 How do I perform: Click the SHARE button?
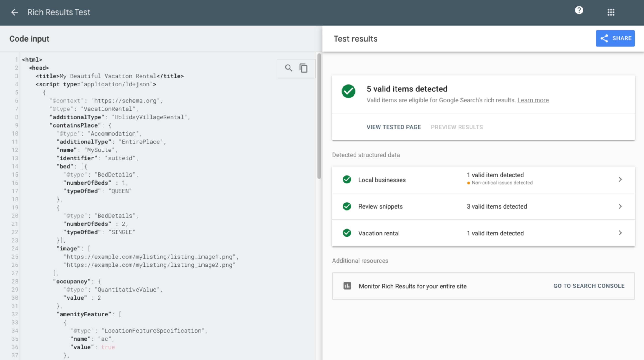pos(615,38)
